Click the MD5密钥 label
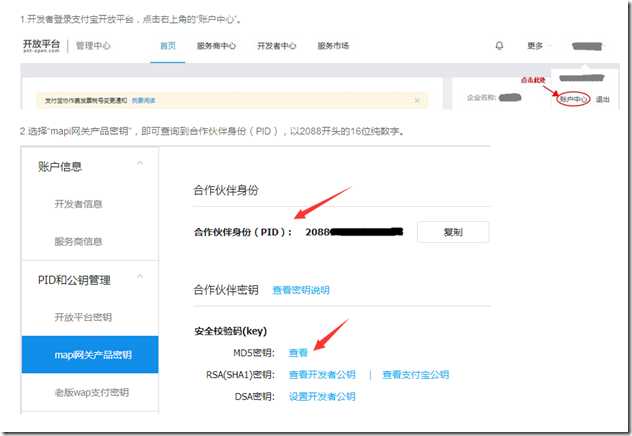This screenshot has height=436, width=632. click(x=254, y=353)
